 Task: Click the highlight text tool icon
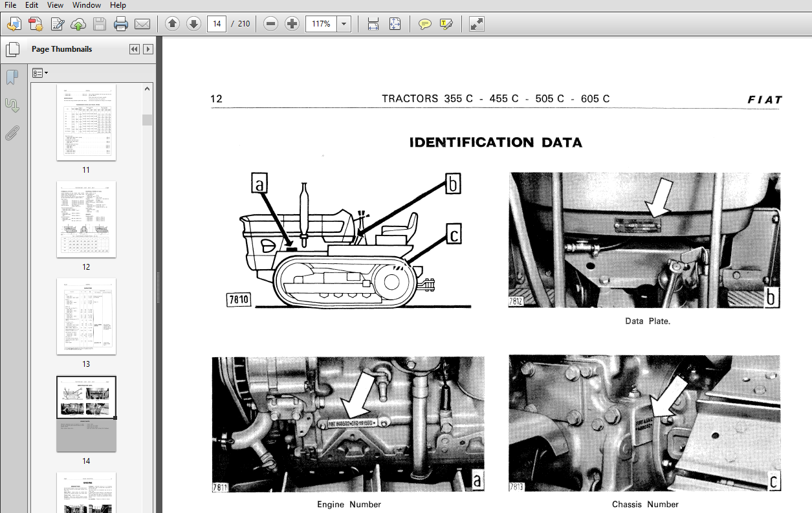pos(446,24)
